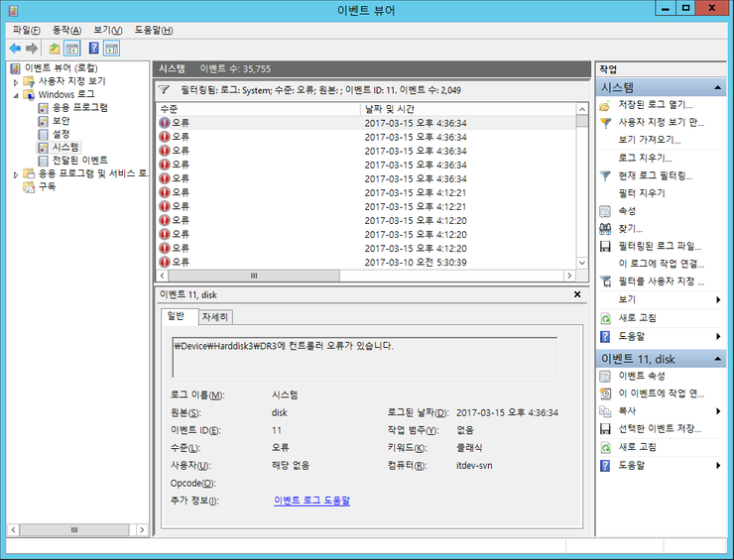The image size is (734, 560).
Task: Select the first error at 오후 4:12:21
Action: point(365,192)
